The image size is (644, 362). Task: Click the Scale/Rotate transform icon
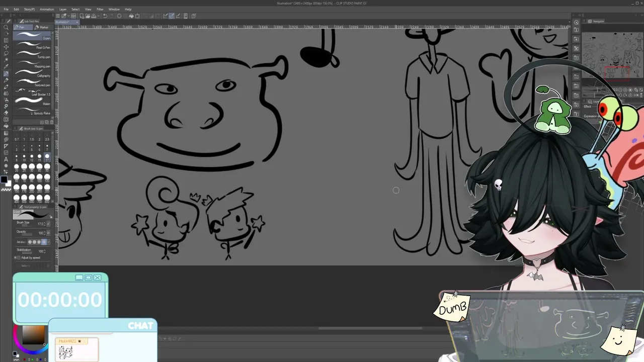137,16
